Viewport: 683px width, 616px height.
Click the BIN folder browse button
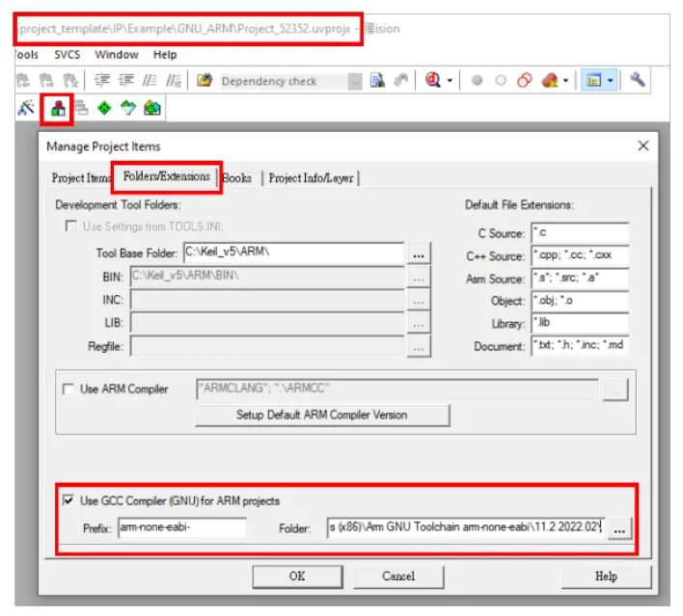click(x=419, y=278)
